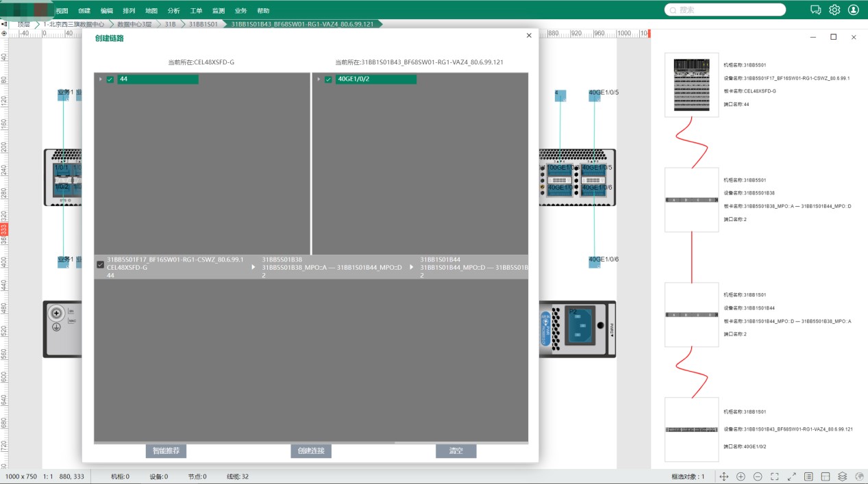Click the zoom in icon at bottom right

740,476
